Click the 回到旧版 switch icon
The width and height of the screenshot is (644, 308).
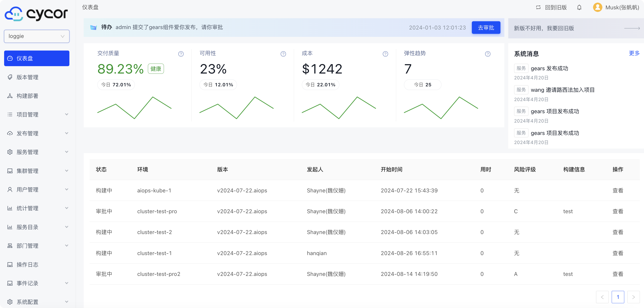point(538,8)
